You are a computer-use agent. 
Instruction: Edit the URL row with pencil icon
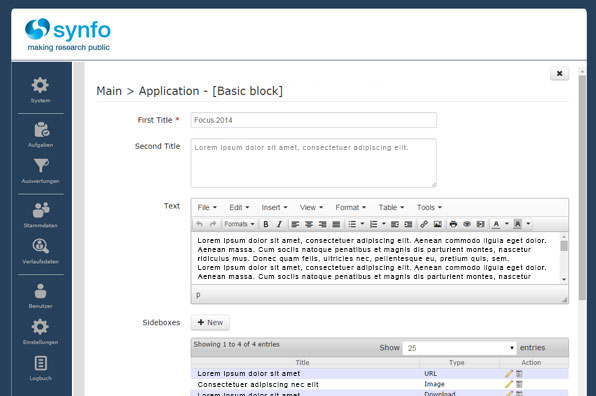509,374
